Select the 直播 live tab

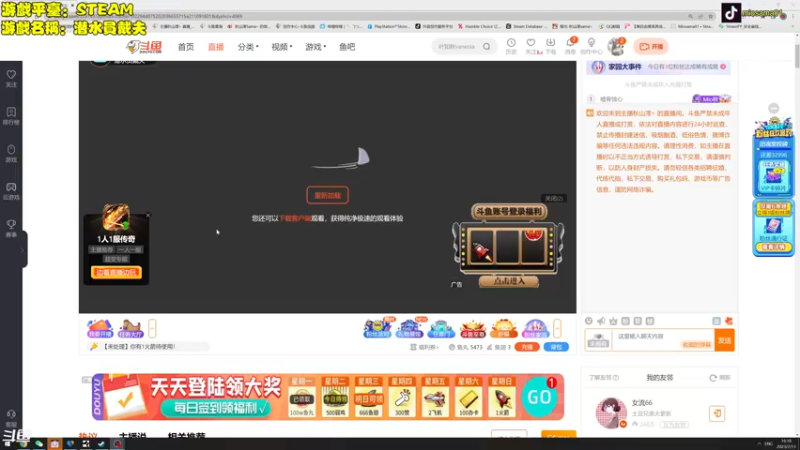click(215, 47)
